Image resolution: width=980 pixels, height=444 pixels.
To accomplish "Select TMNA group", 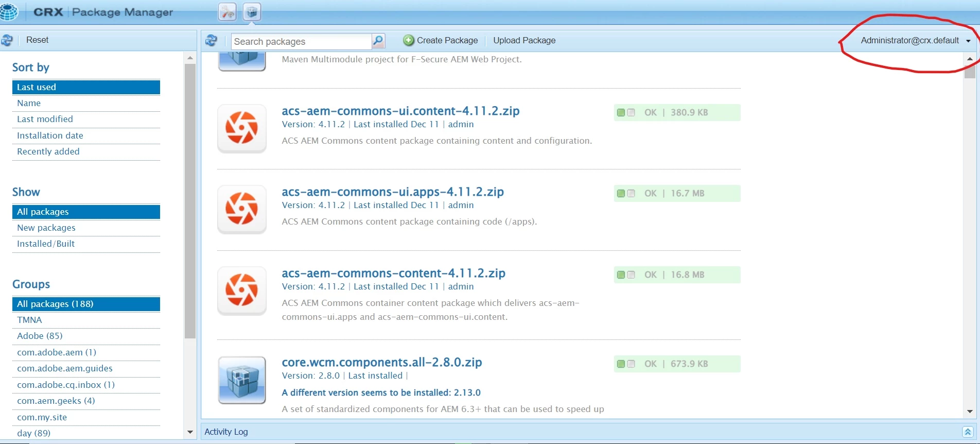I will click(x=86, y=320).
